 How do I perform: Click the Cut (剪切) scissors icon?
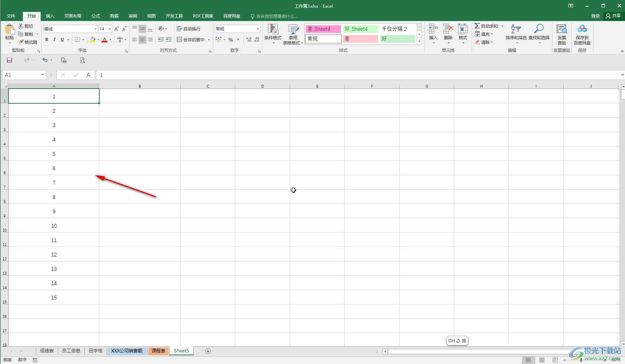[x=21, y=26]
